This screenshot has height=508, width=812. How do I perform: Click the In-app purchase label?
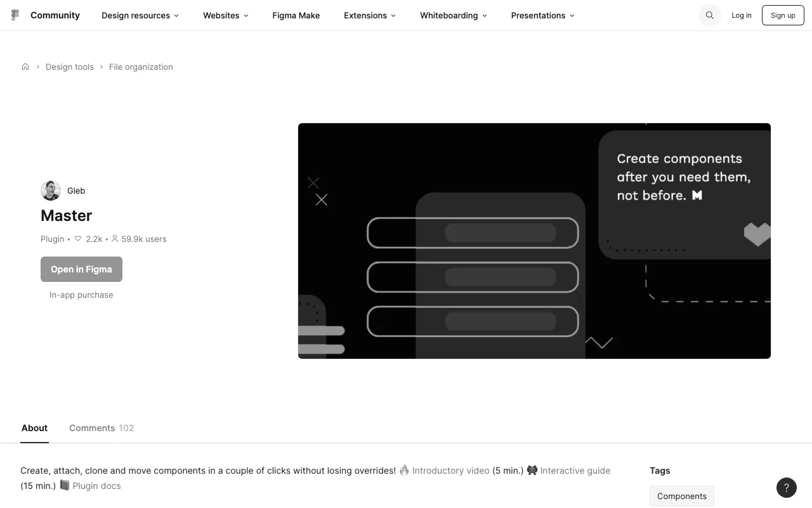click(x=81, y=295)
